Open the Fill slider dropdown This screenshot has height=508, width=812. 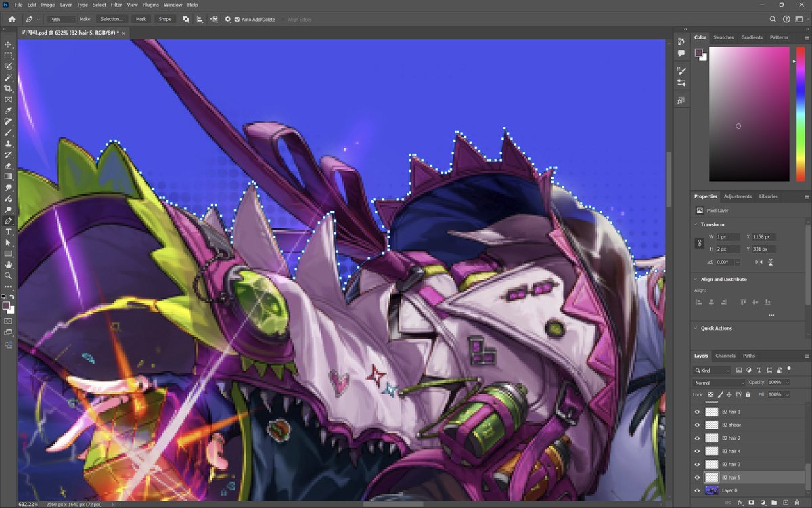click(788, 394)
